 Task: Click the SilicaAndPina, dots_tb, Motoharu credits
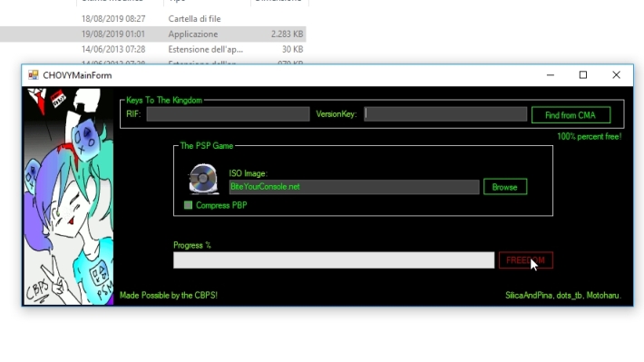click(563, 295)
